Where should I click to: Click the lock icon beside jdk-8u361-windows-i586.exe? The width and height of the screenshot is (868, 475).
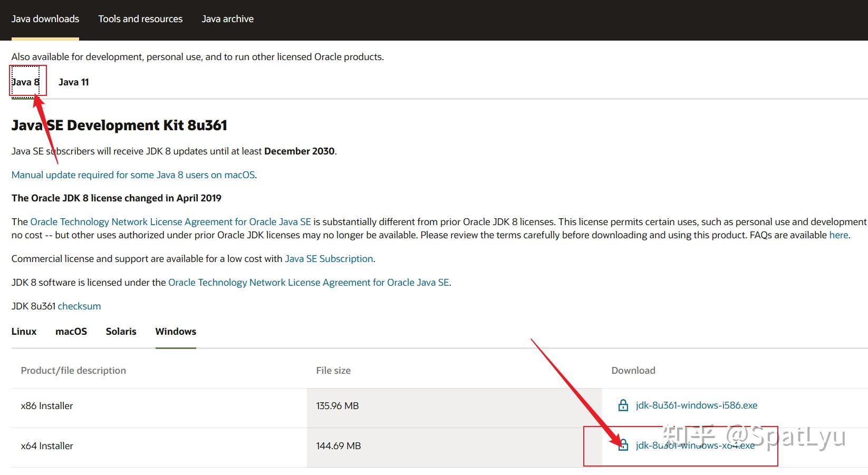pos(623,405)
